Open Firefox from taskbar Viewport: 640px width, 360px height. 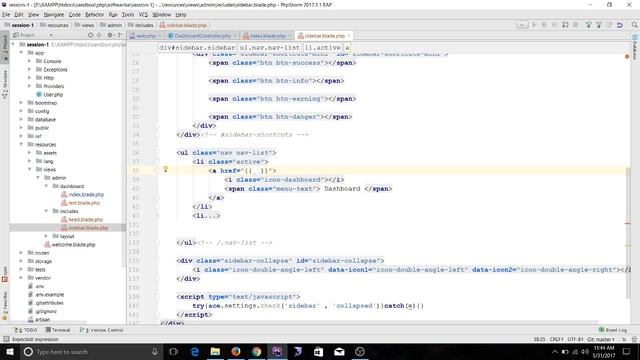coord(236,351)
